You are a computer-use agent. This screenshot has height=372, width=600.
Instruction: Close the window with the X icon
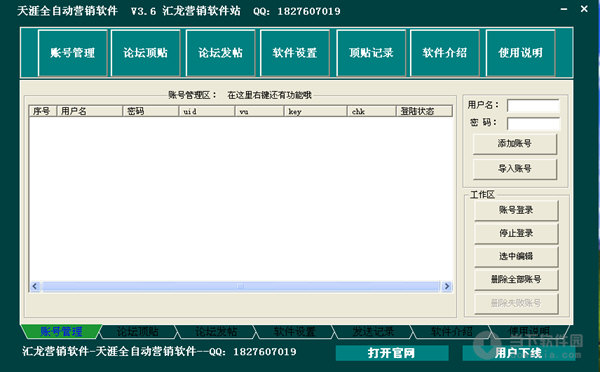[x=584, y=9]
